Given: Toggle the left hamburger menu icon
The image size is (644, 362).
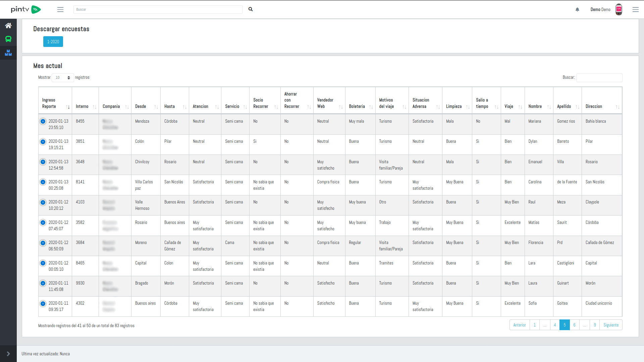Looking at the screenshot, I should pyautogui.click(x=60, y=9).
